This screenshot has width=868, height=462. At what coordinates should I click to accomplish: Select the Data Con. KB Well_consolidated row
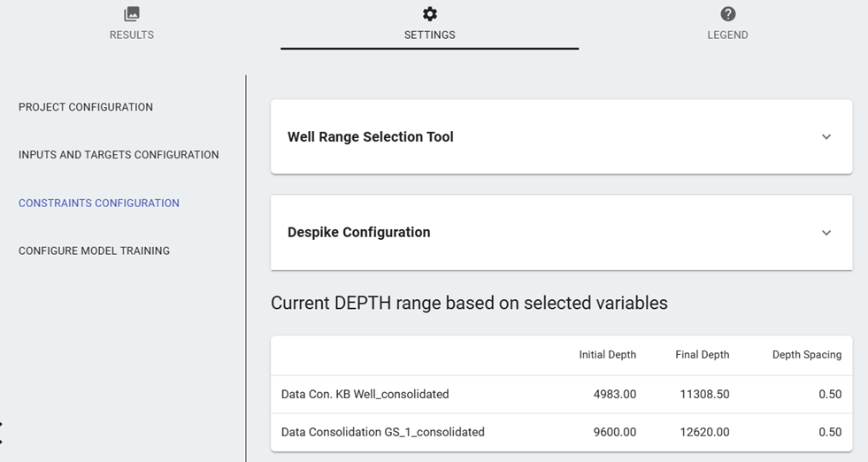(x=365, y=394)
